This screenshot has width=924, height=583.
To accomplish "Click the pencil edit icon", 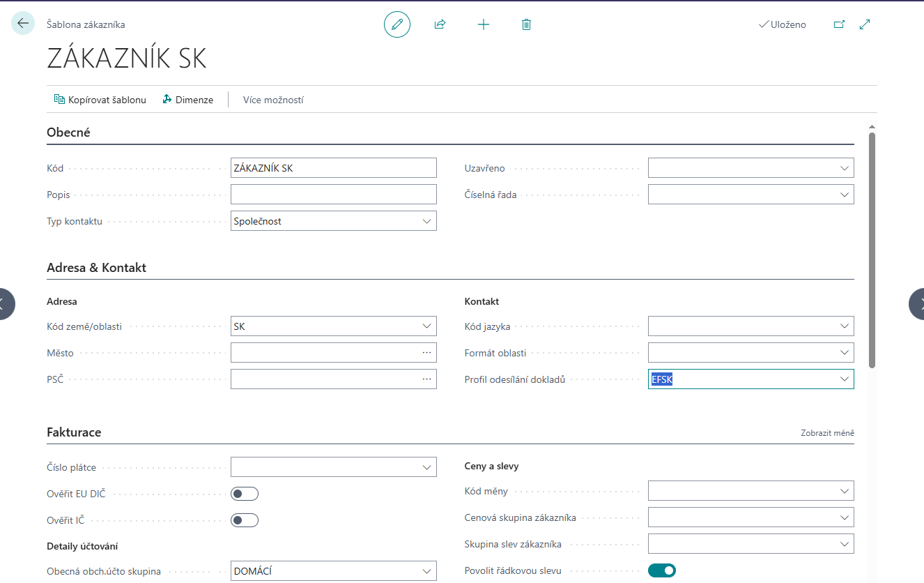I will (x=397, y=24).
